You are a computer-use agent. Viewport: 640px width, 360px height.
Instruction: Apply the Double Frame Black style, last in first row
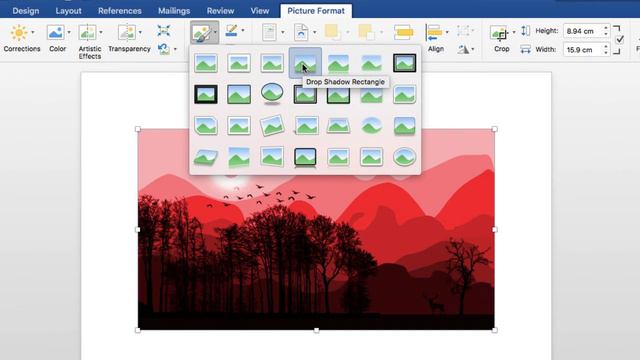point(404,63)
